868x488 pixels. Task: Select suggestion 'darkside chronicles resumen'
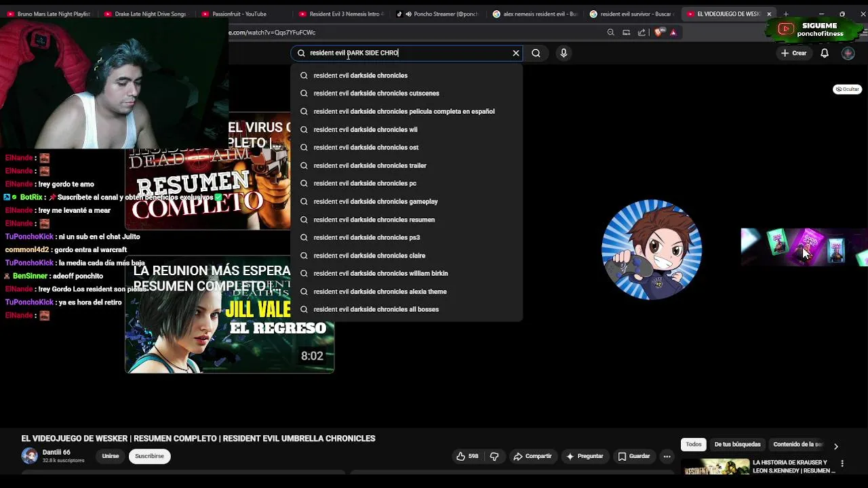407,220
